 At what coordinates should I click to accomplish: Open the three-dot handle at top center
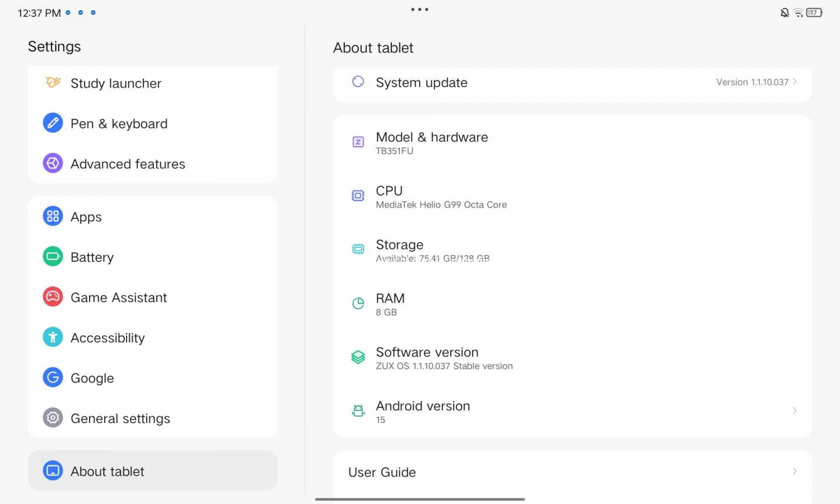419,10
